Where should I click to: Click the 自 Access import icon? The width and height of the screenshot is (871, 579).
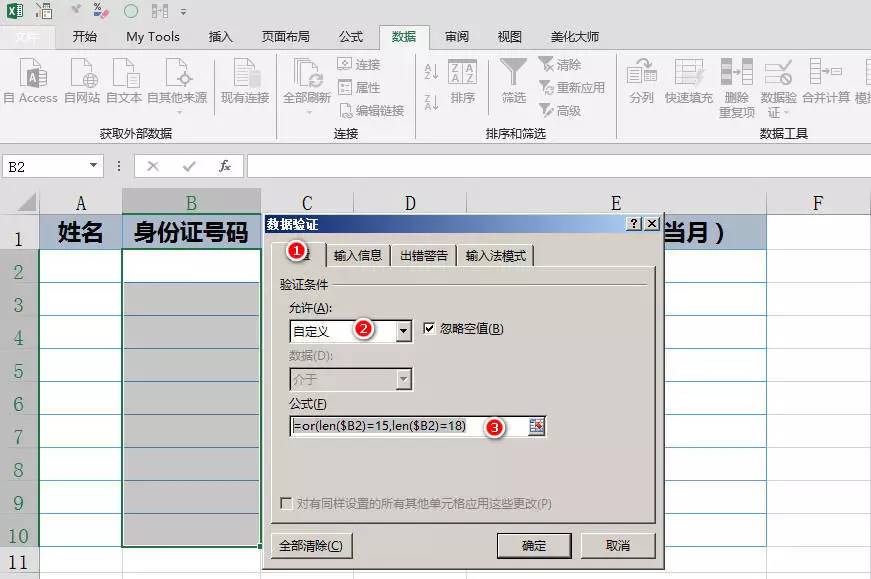(x=33, y=75)
